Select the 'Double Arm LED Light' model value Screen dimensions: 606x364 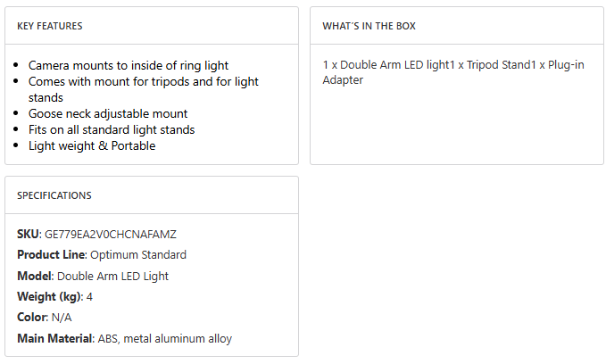click(x=112, y=276)
